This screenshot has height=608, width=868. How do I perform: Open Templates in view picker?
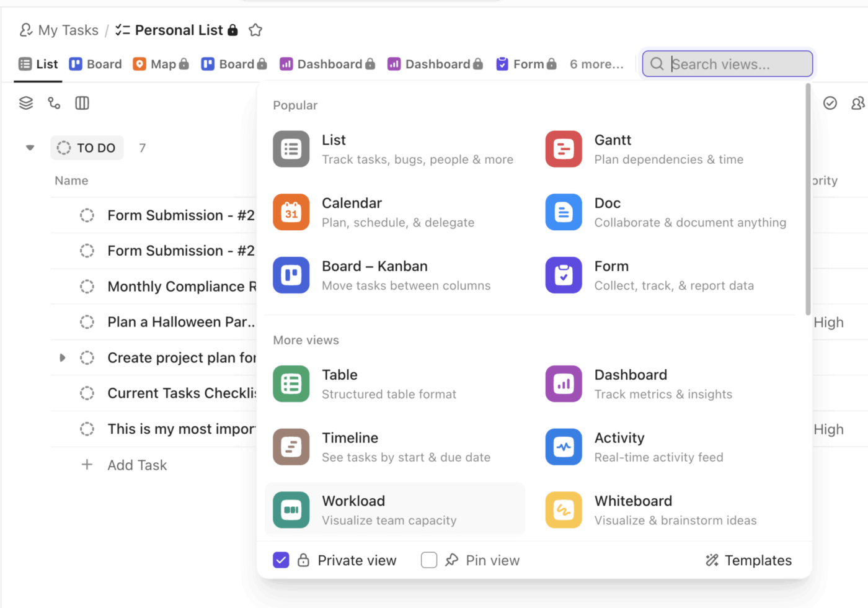coord(749,560)
